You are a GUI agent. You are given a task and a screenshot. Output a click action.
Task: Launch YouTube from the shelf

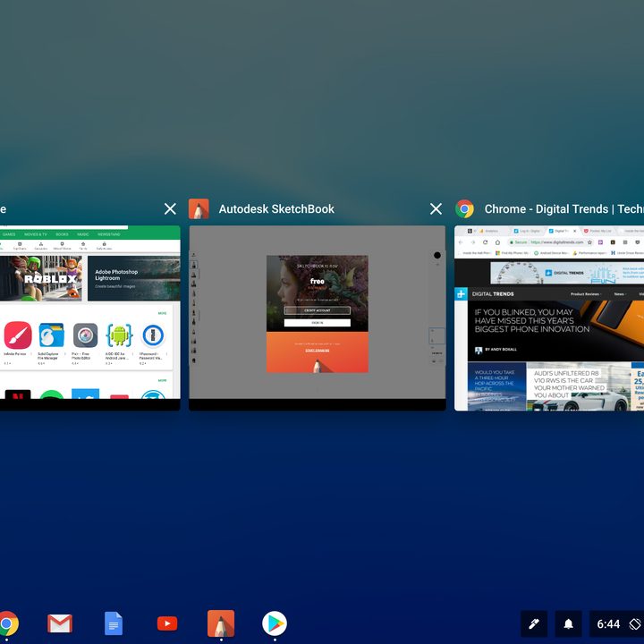167,623
